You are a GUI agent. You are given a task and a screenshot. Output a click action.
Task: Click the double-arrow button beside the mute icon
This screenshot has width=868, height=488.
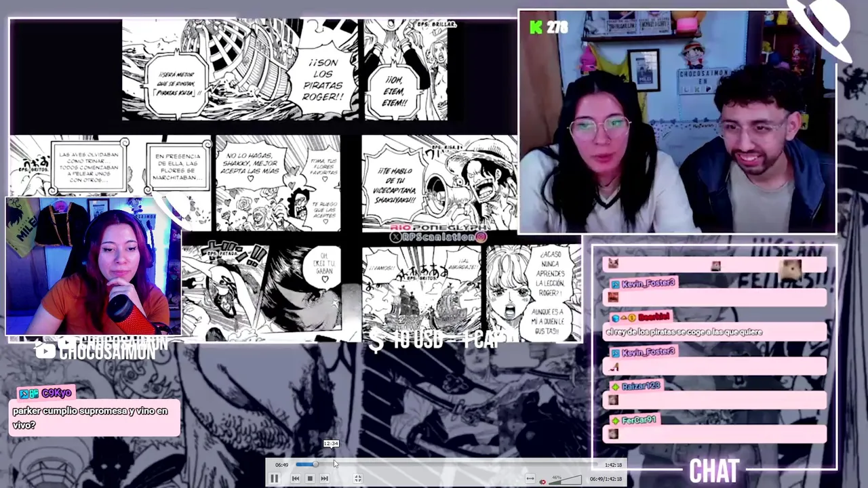pyautogui.click(x=530, y=479)
